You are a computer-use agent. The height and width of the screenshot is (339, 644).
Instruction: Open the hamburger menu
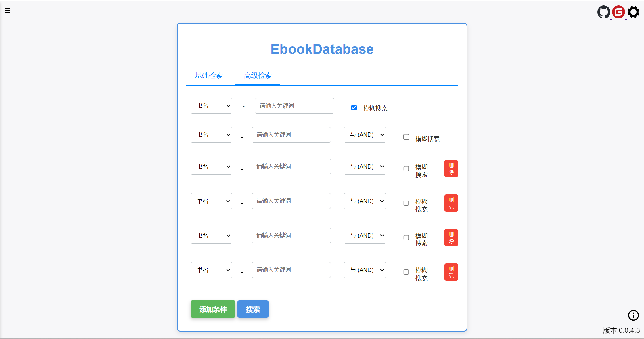click(7, 11)
